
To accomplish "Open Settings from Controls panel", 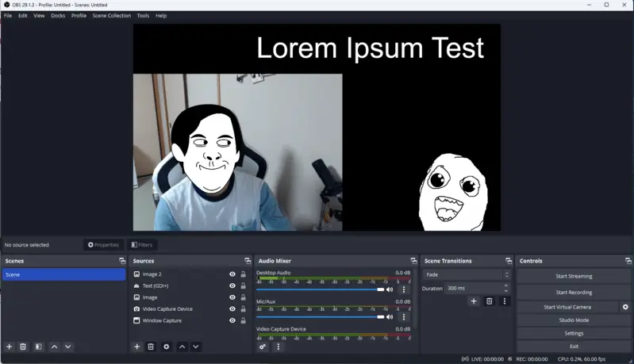I will [x=574, y=333].
